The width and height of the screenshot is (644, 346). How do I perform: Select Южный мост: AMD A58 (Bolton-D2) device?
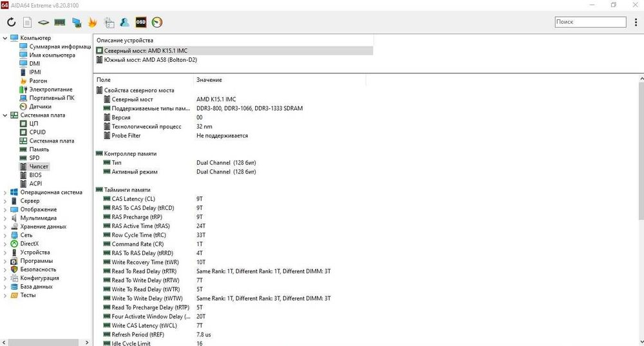coord(234,59)
